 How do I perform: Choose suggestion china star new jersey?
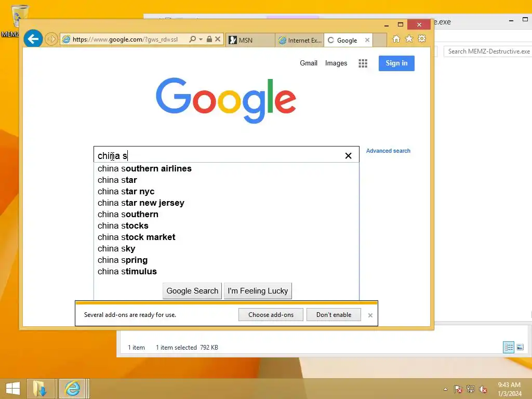pos(227,203)
